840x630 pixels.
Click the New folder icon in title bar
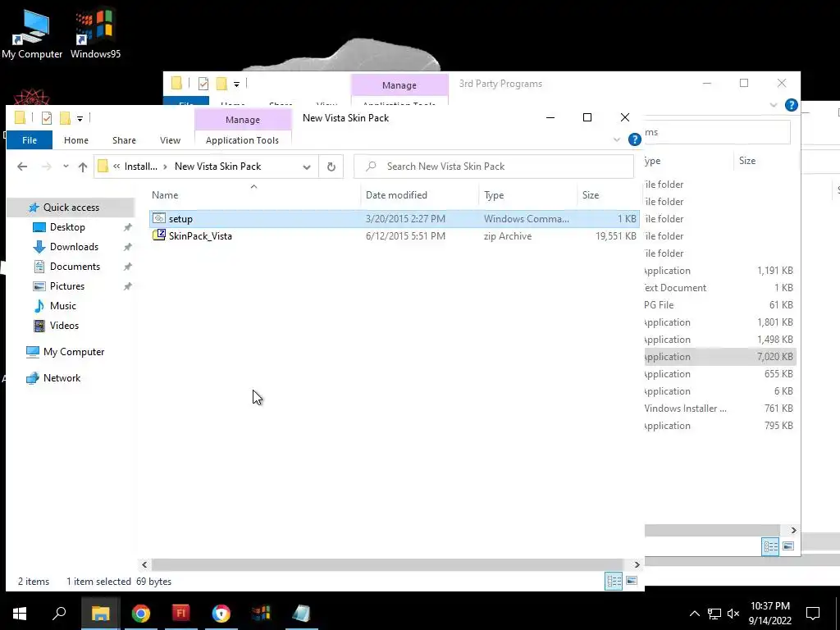pyautogui.click(x=65, y=118)
